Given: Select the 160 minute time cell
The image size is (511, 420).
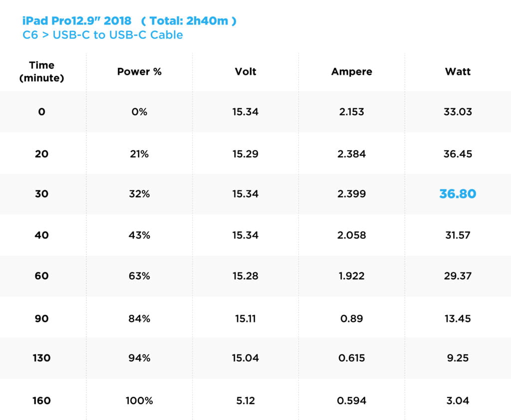Looking at the screenshot, I should [x=41, y=401].
